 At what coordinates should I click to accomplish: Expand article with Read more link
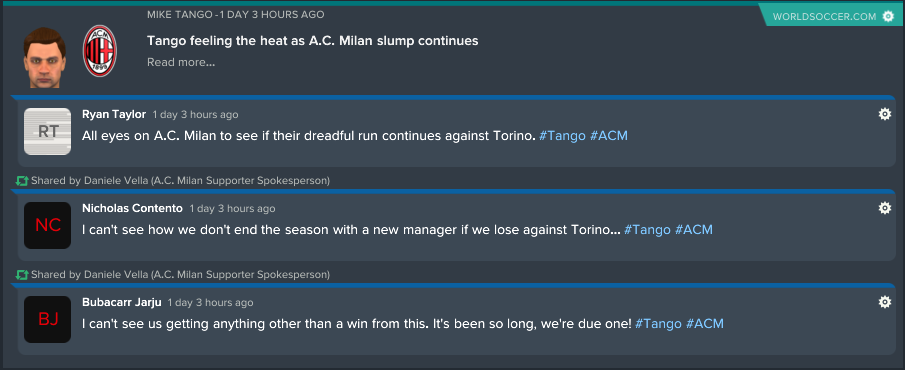click(181, 62)
